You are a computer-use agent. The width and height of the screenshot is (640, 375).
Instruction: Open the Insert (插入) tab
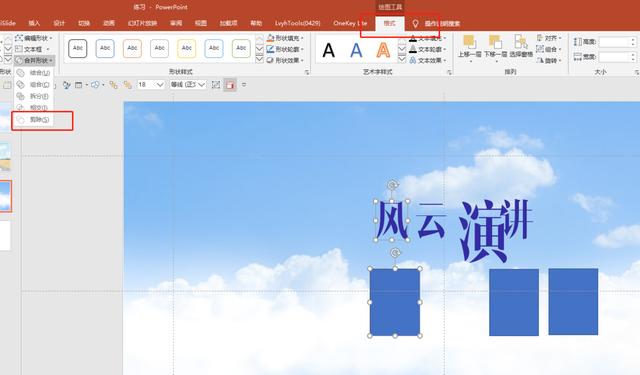tap(34, 23)
